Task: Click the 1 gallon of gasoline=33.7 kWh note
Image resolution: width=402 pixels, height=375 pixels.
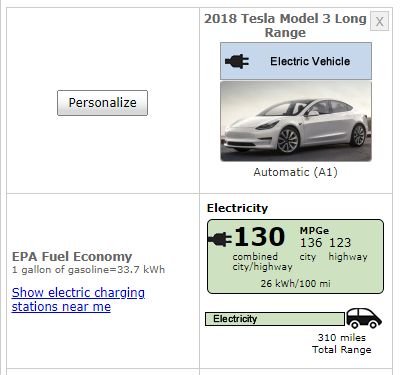Action: (88, 270)
